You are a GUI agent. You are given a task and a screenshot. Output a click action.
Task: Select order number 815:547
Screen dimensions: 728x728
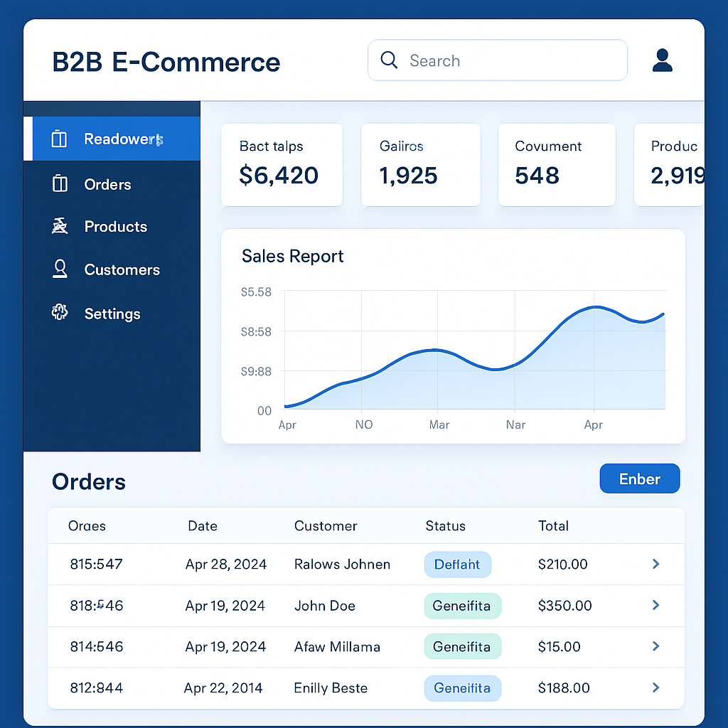coord(96,564)
